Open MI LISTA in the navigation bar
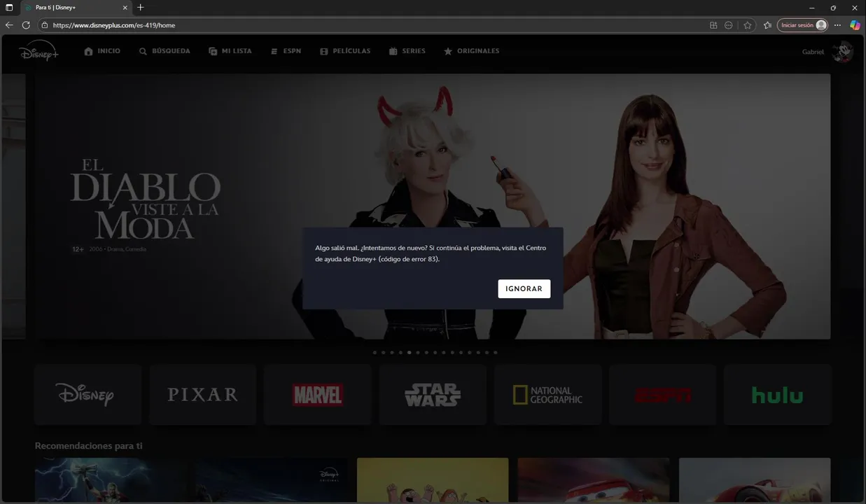 [230, 51]
